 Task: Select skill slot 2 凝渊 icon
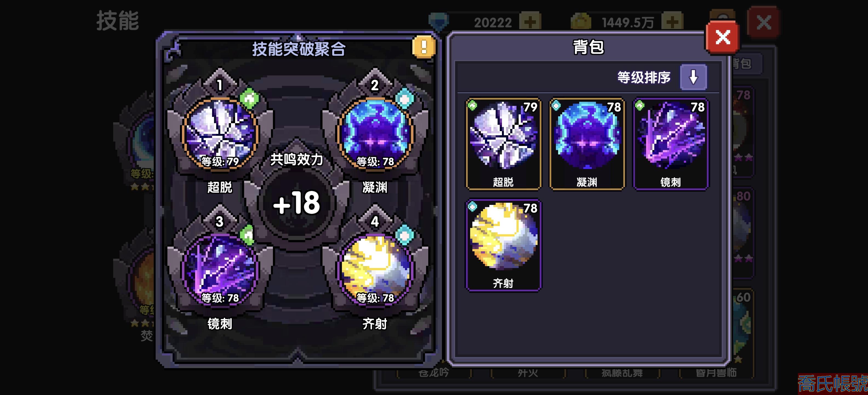coord(375,134)
